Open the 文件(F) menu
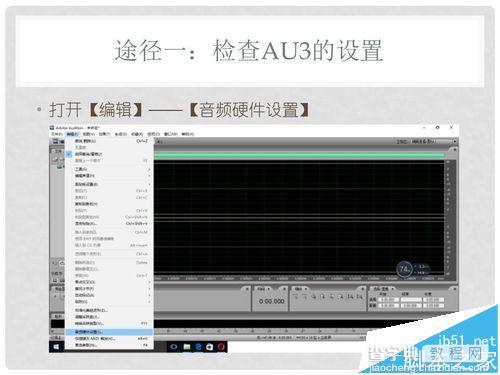500x375 pixels. (57, 134)
